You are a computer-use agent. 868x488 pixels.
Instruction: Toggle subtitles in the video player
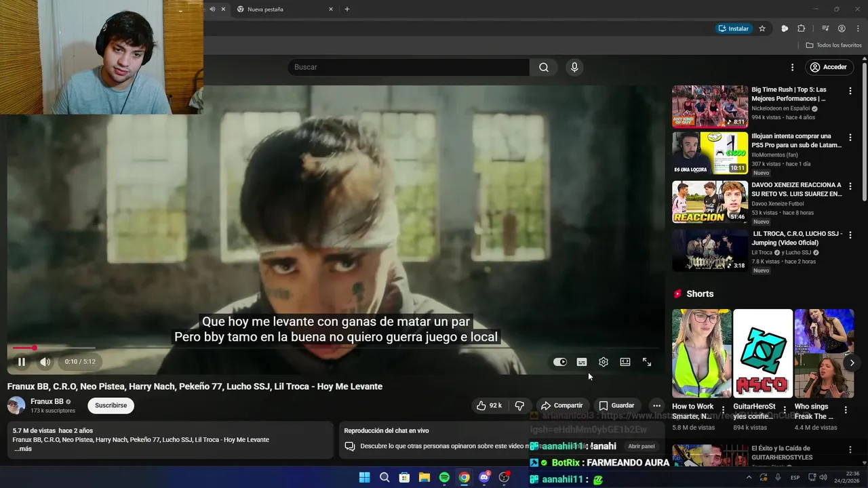coord(582,362)
